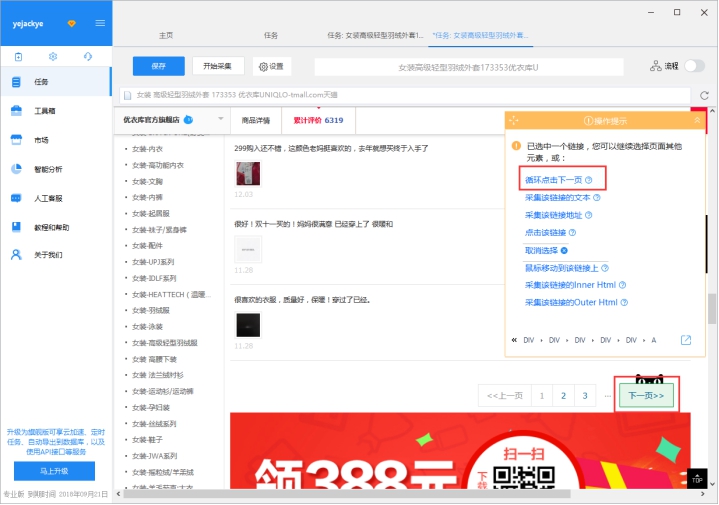719x505 pixels.
Task: Switch to the 主页 tab
Action: click(x=166, y=35)
